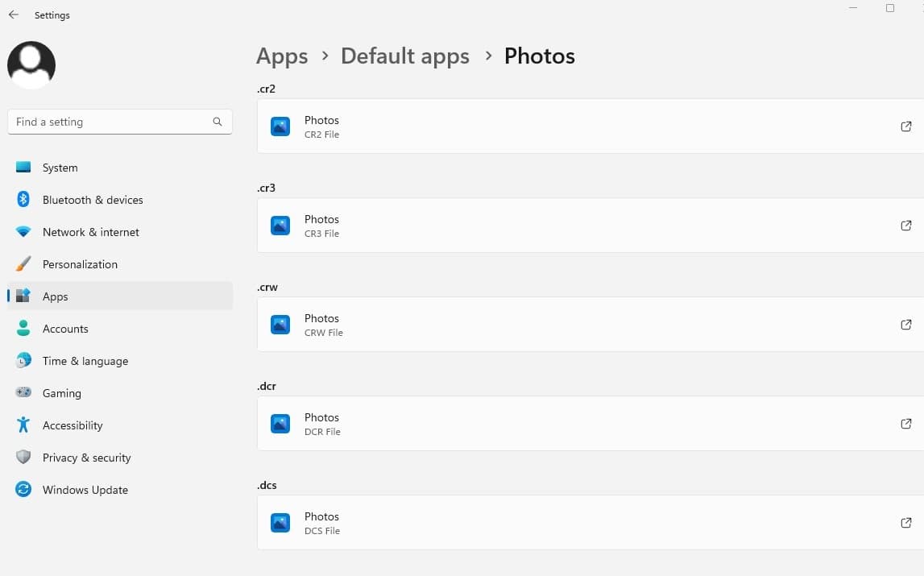Click the back arrow in Settings

click(x=14, y=15)
